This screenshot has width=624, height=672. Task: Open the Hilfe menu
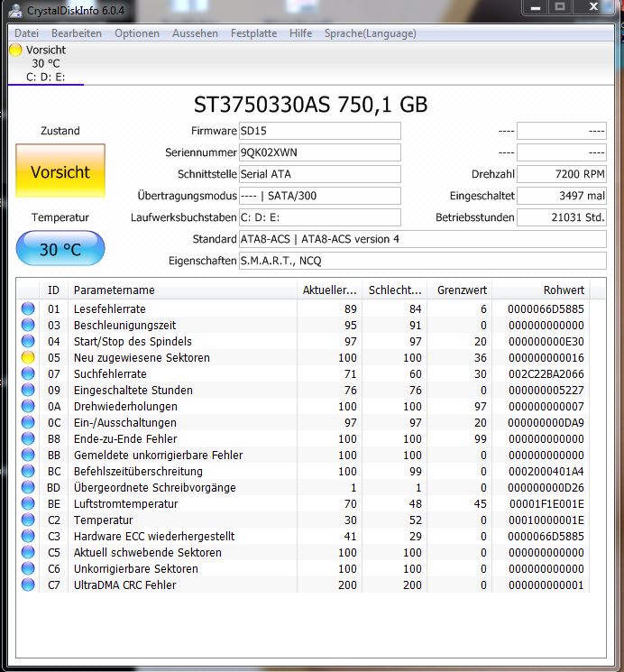tap(300, 33)
